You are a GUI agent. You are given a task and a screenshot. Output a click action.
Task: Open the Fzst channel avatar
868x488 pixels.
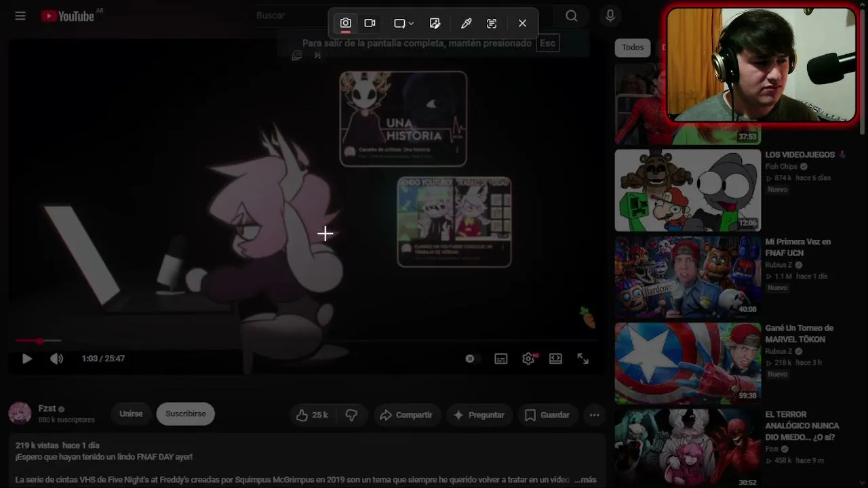[20, 413]
